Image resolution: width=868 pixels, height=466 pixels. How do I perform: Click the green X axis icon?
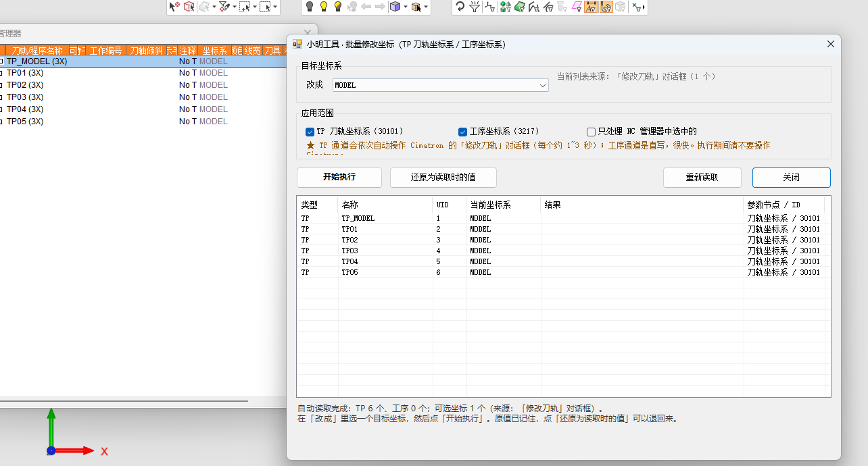[637, 7]
